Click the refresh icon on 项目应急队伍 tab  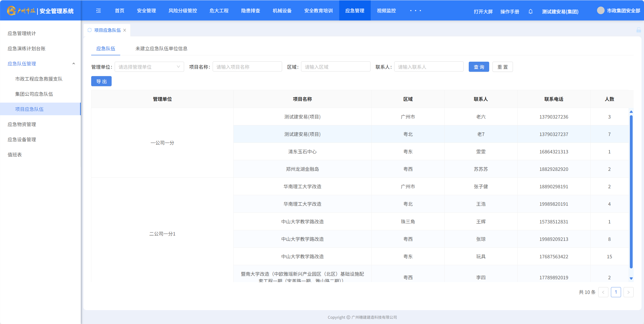[89, 30]
